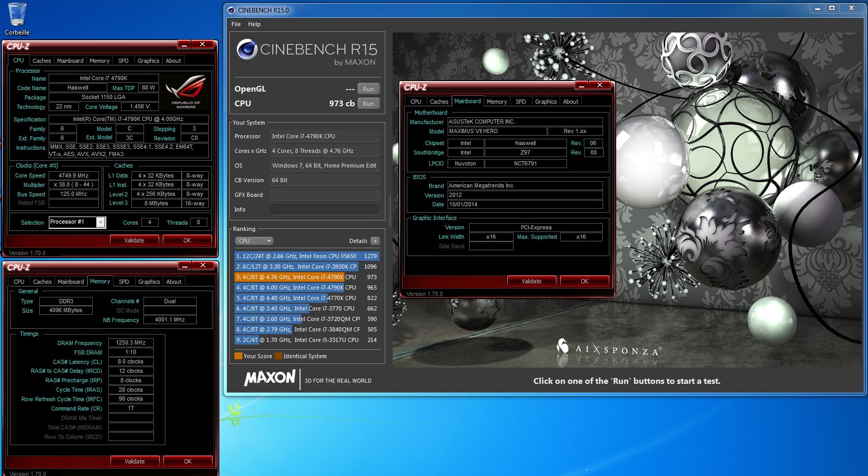Select ranking row Core i7-4770K
This screenshot has height=476, width=868.
tap(307, 298)
